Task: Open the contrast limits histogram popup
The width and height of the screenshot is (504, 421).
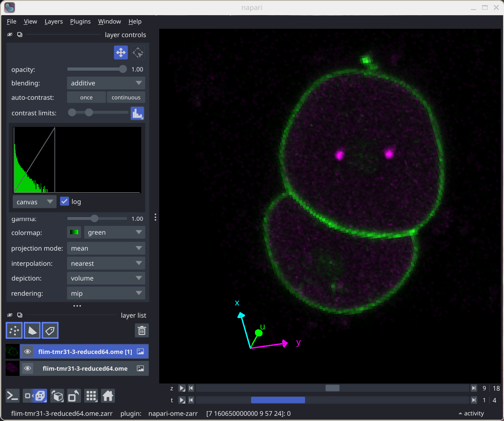Action: point(137,113)
